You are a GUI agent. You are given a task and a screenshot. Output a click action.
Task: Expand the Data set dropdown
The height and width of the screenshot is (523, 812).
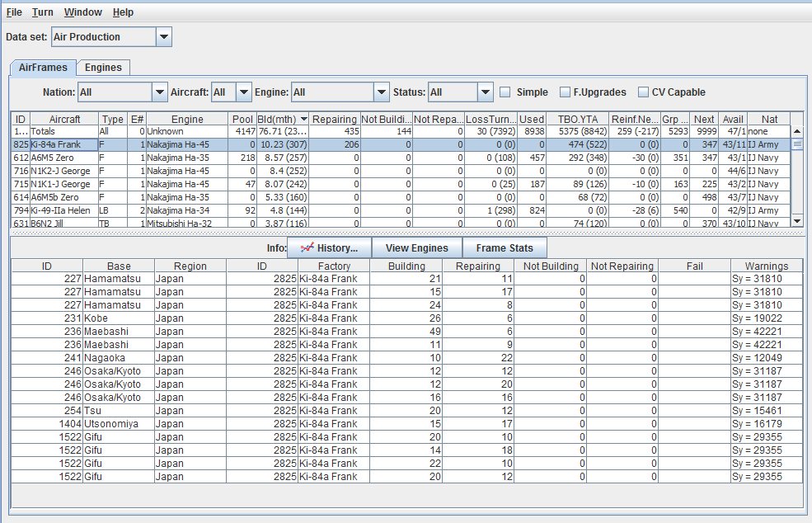tap(164, 37)
